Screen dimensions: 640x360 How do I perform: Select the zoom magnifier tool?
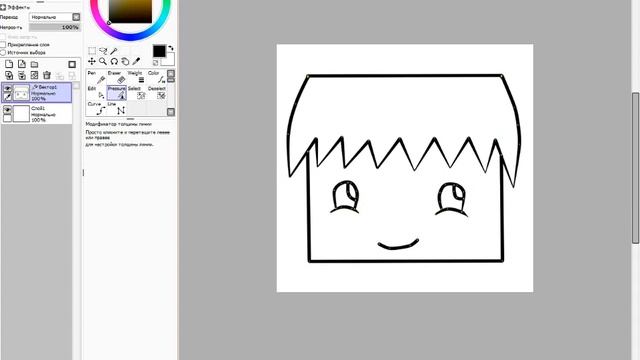[103, 61]
